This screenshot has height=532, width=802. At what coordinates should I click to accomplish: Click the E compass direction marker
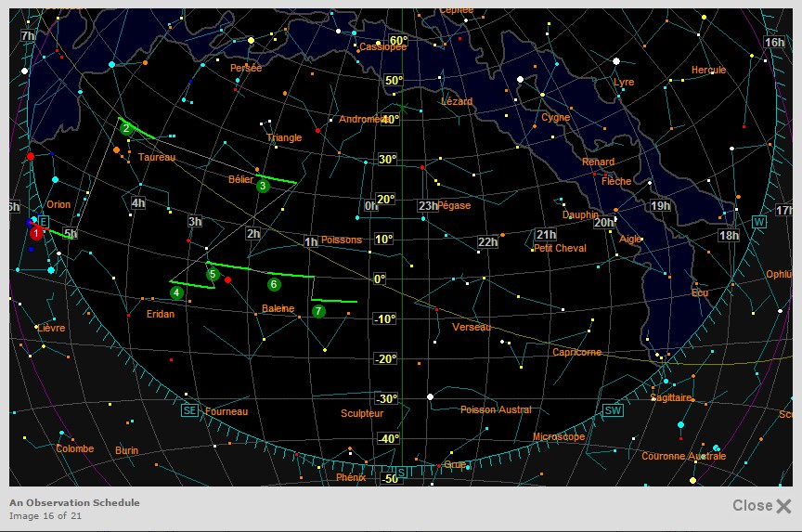[x=44, y=222]
